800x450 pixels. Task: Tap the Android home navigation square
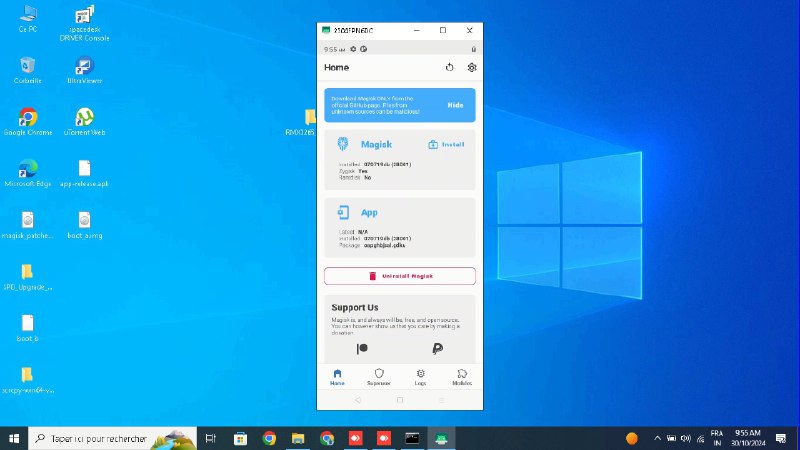click(x=399, y=400)
